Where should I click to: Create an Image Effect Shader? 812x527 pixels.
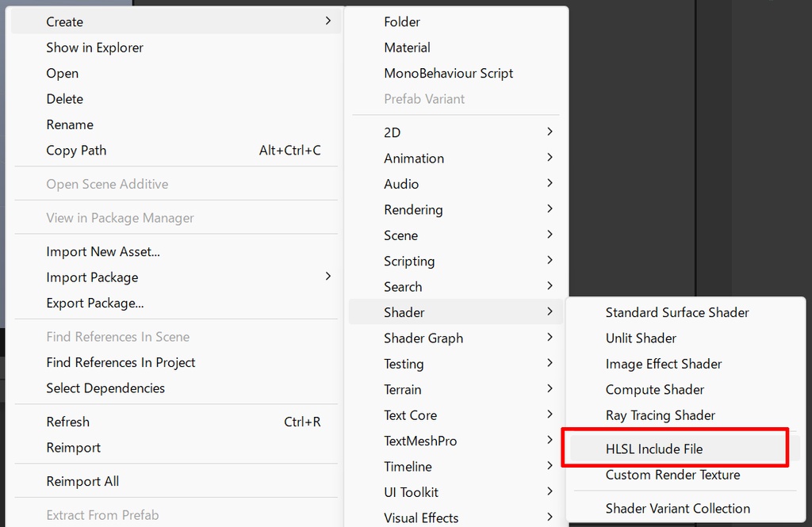point(663,364)
